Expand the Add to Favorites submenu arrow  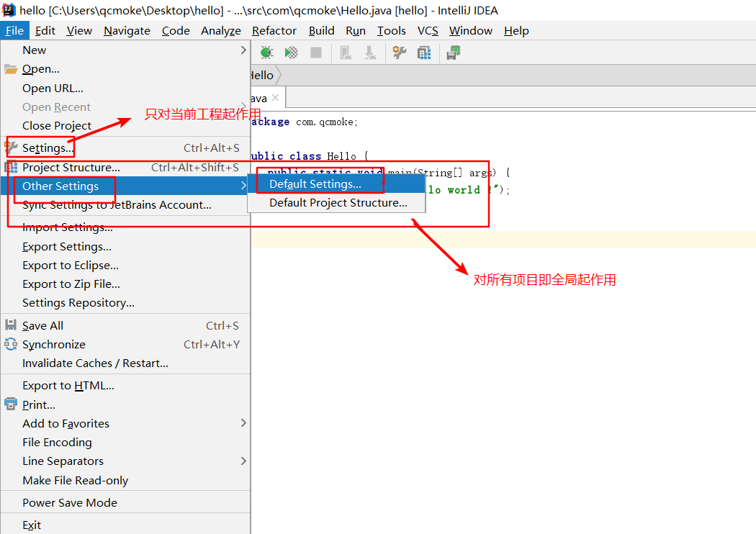243,423
